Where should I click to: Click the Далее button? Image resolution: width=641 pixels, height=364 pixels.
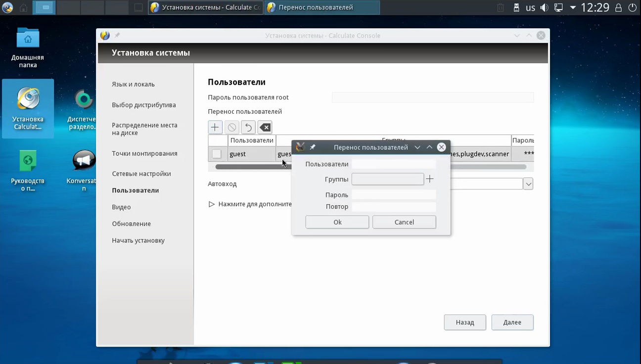click(x=512, y=322)
